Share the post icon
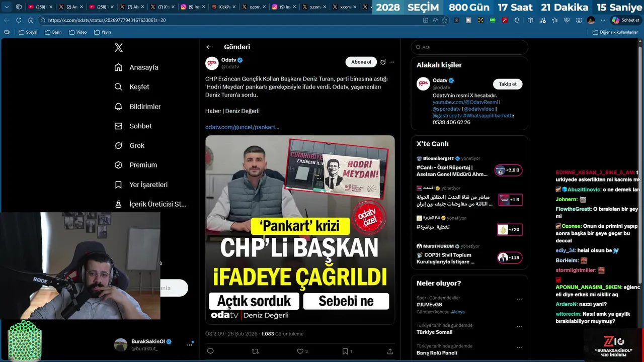Screen dimensions: 644x362 pyautogui.click(x=390, y=351)
